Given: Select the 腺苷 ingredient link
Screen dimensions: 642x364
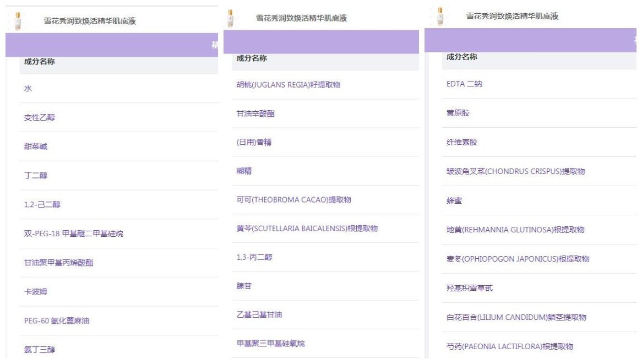Looking at the screenshot, I should (244, 286).
